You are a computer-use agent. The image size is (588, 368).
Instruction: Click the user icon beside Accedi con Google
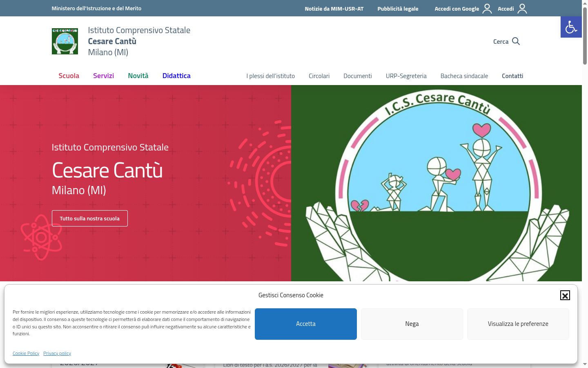coord(487,9)
